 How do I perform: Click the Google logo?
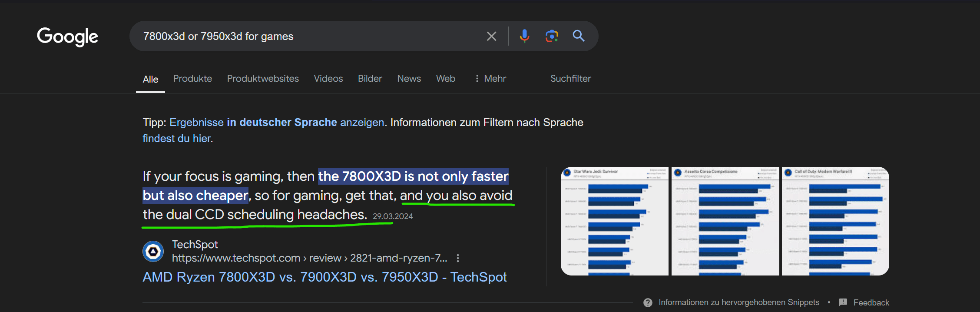click(x=67, y=37)
